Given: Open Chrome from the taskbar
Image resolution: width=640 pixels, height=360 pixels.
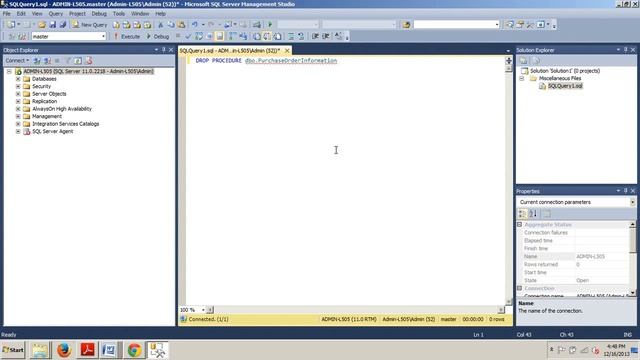Looking at the screenshot, I should point(134,350).
